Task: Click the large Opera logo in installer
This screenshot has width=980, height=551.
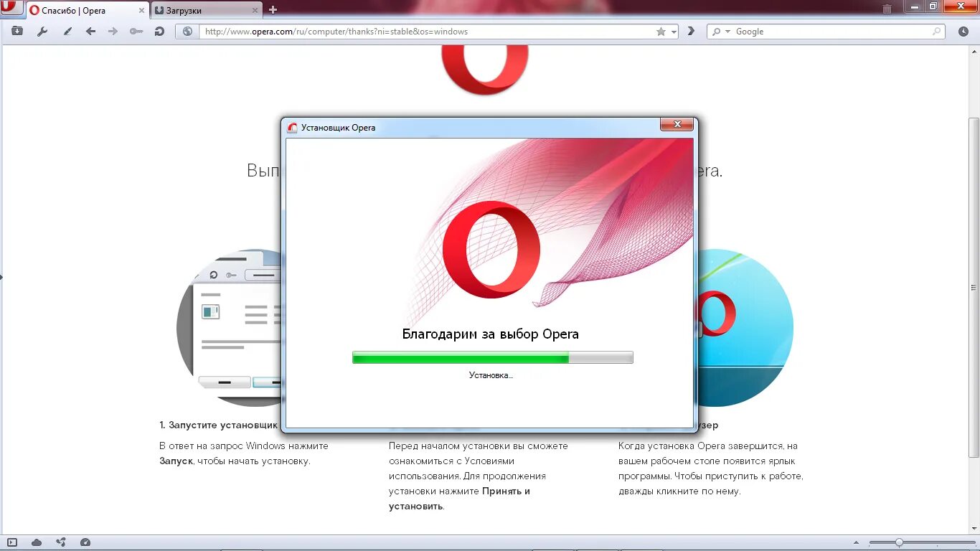Action: click(491, 250)
